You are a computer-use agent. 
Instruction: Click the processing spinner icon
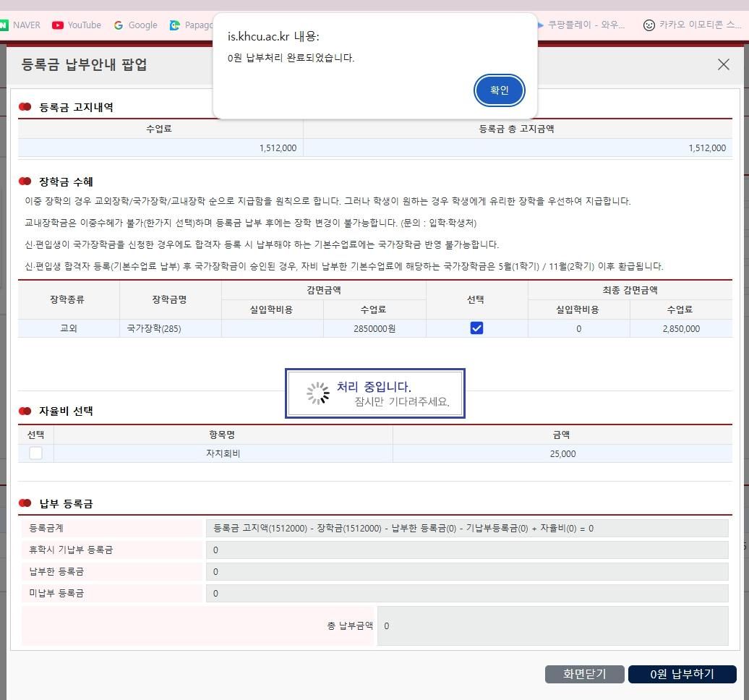coord(317,393)
